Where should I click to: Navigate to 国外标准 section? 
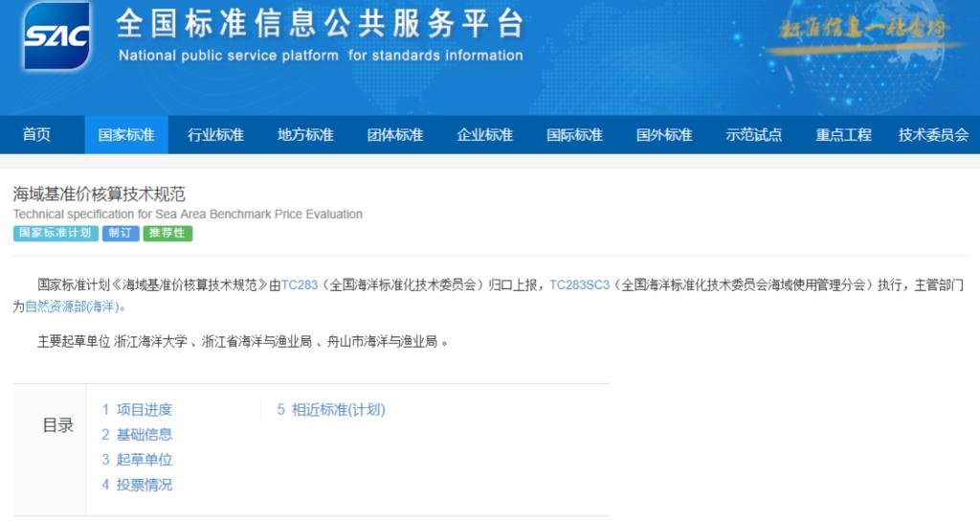(x=664, y=135)
